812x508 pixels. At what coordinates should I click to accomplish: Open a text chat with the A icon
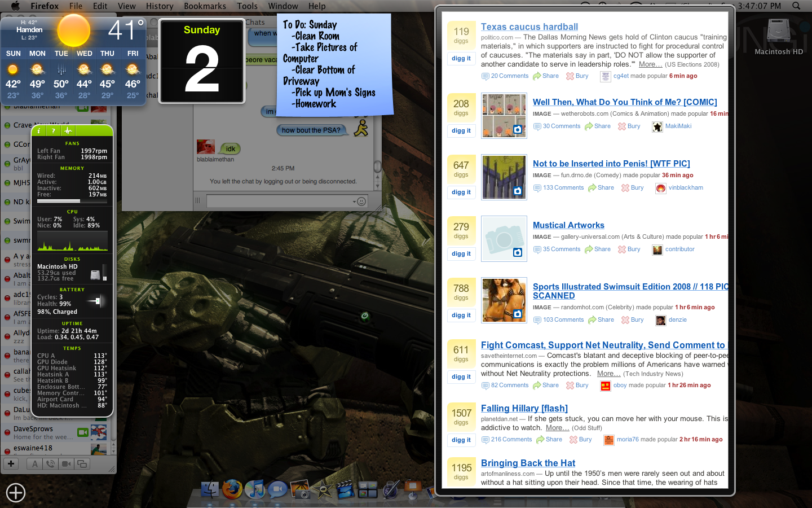(x=34, y=463)
